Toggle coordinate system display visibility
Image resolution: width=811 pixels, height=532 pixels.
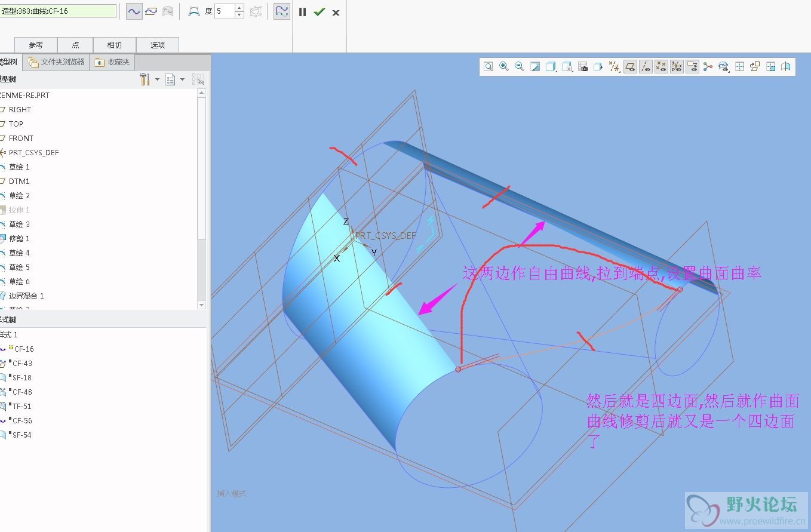tap(677, 67)
